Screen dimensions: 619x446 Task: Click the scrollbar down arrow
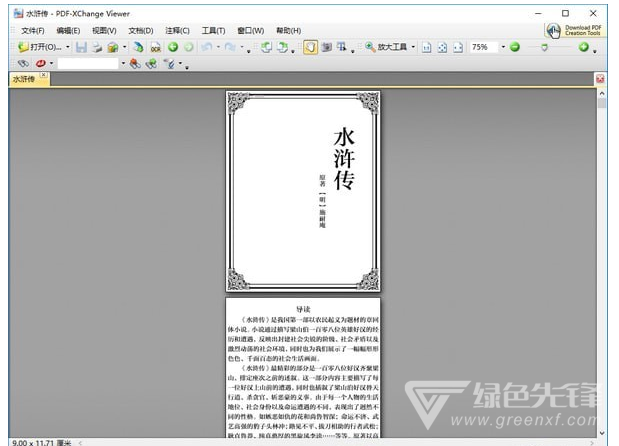(x=602, y=433)
